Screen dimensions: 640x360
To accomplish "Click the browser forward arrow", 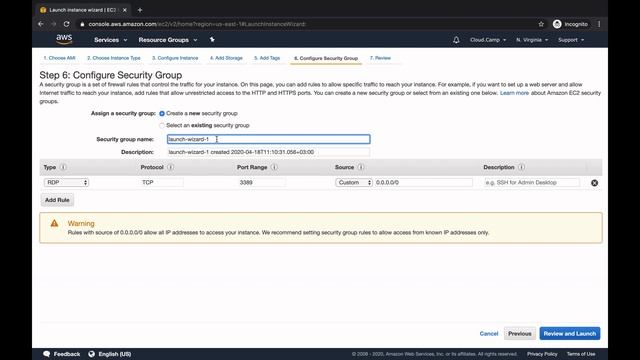I will pos(54,24).
